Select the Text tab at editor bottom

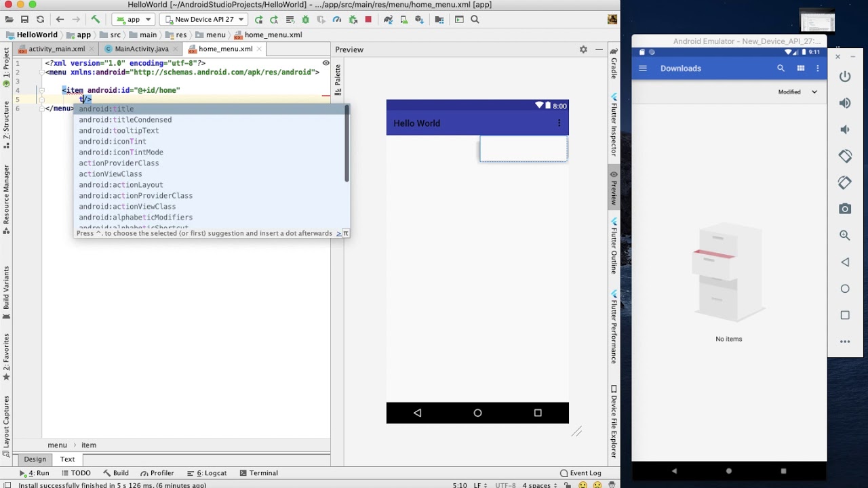tap(67, 460)
